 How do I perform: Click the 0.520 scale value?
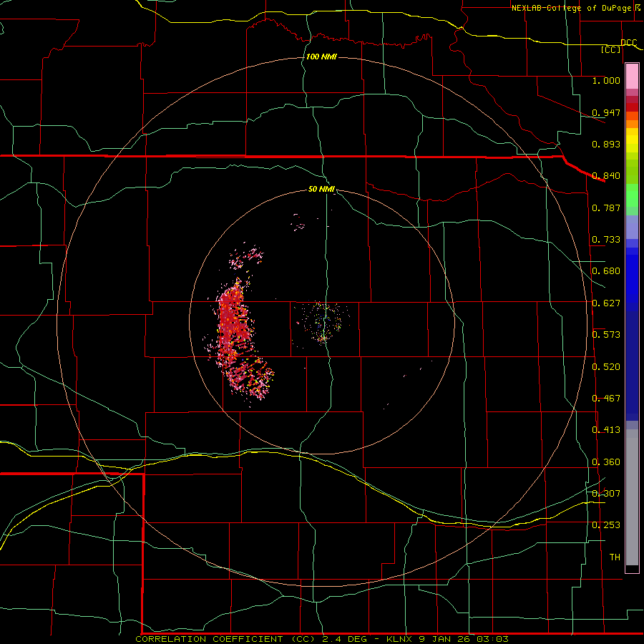[x=606, y=367]
